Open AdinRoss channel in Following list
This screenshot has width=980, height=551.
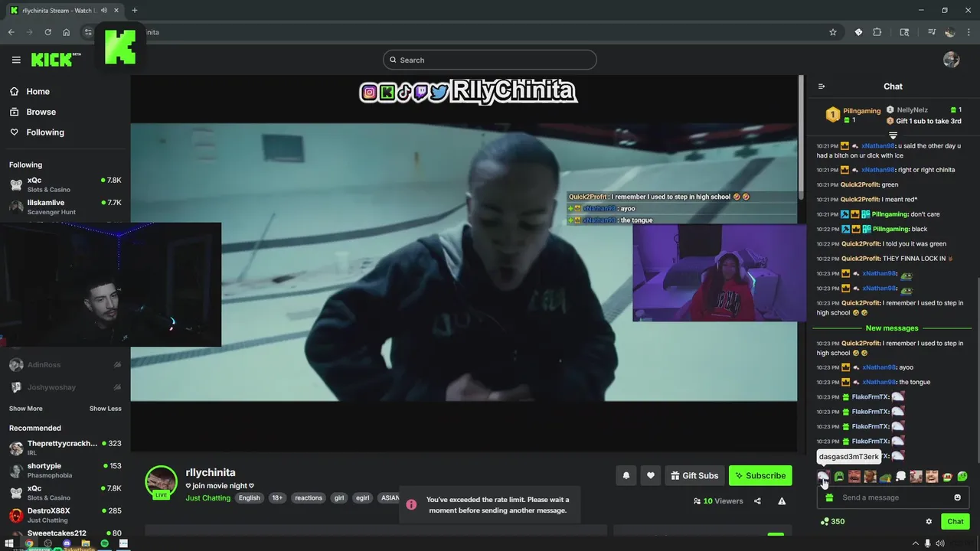[x=65, y=365]
